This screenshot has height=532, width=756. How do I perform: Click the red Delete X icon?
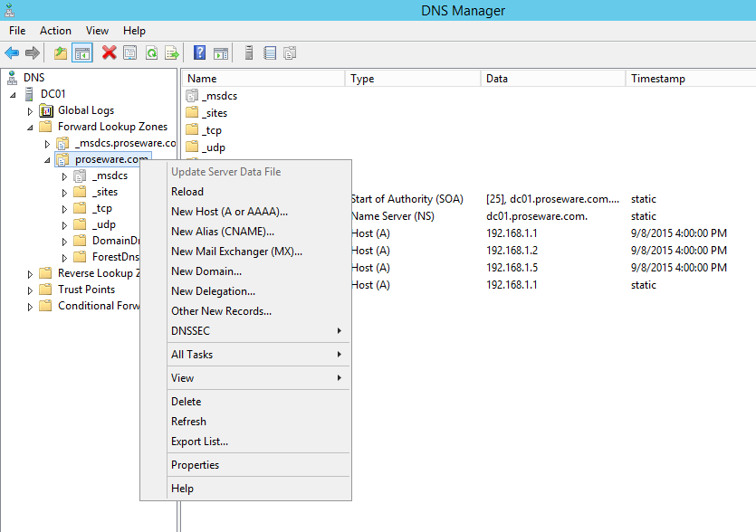tap(110, 53)
